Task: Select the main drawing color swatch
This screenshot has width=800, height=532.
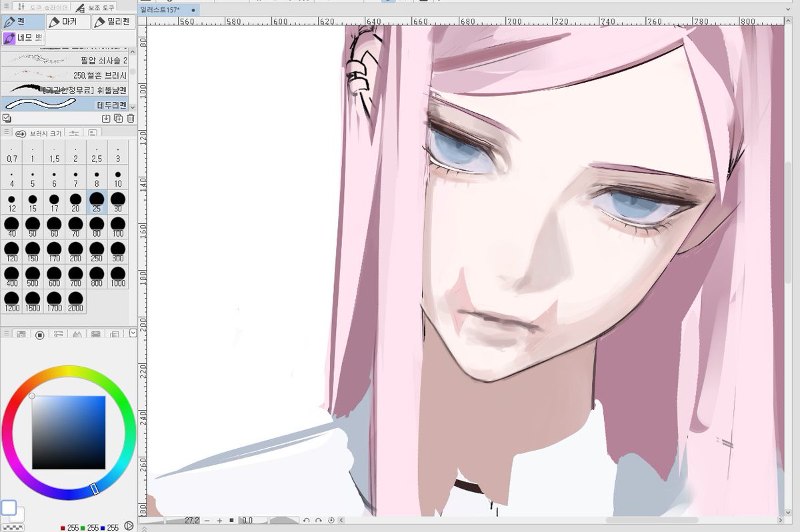Action: coord(9,508)
